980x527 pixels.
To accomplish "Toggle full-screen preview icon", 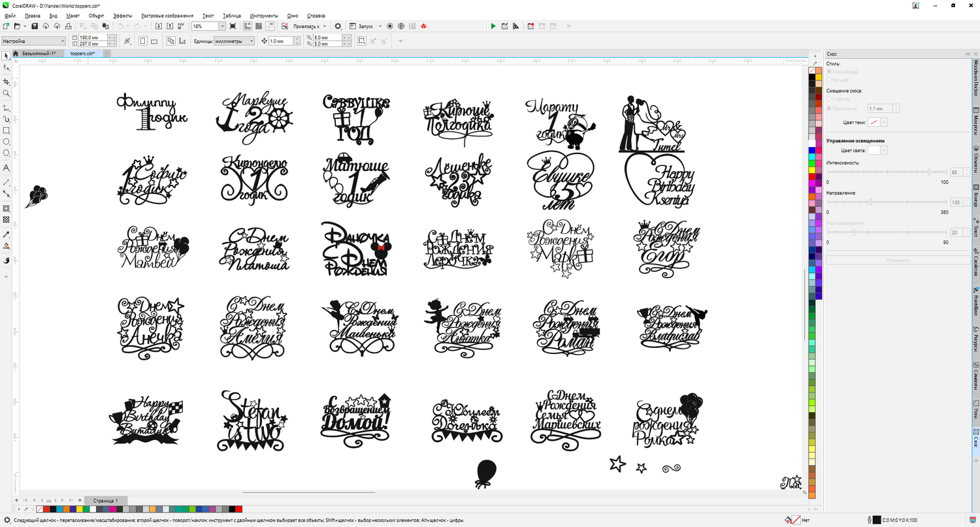I will point(233,26).
